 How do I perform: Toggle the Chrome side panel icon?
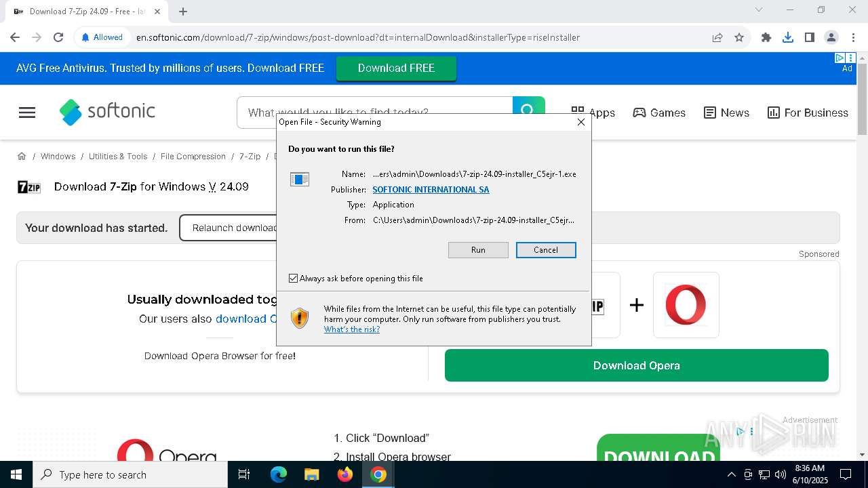(810, 37)
